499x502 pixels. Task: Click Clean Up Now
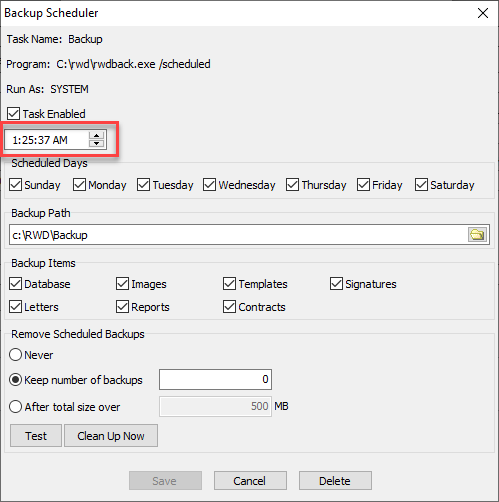coord(111,436)
